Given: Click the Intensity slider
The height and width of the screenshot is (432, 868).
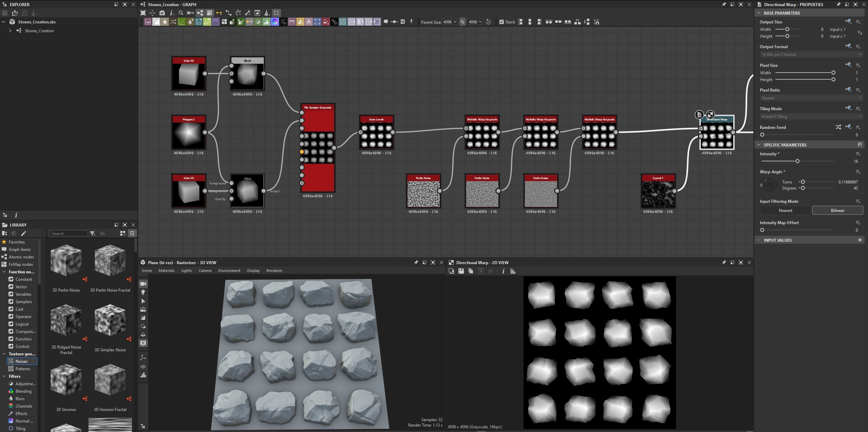Looking at the screenshot, I should tap(797, 161).
